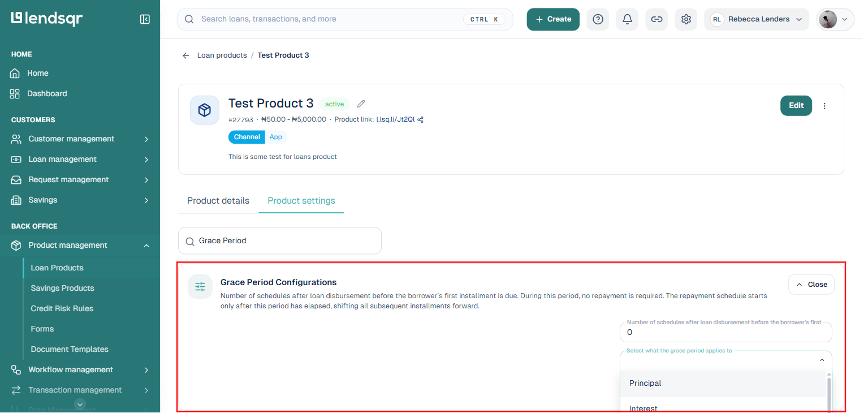Expand Request management menu
This screenshot has height=413, width=868.
(x=80, y=180)
